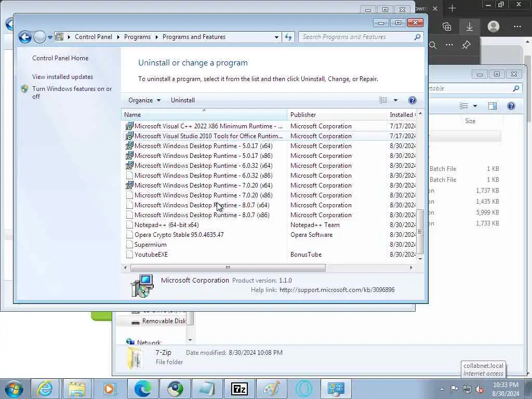Viewport: 532px width, 399px height.
Task: Click the Uninstall toolbar button
Action: click(x=182, y=100)
